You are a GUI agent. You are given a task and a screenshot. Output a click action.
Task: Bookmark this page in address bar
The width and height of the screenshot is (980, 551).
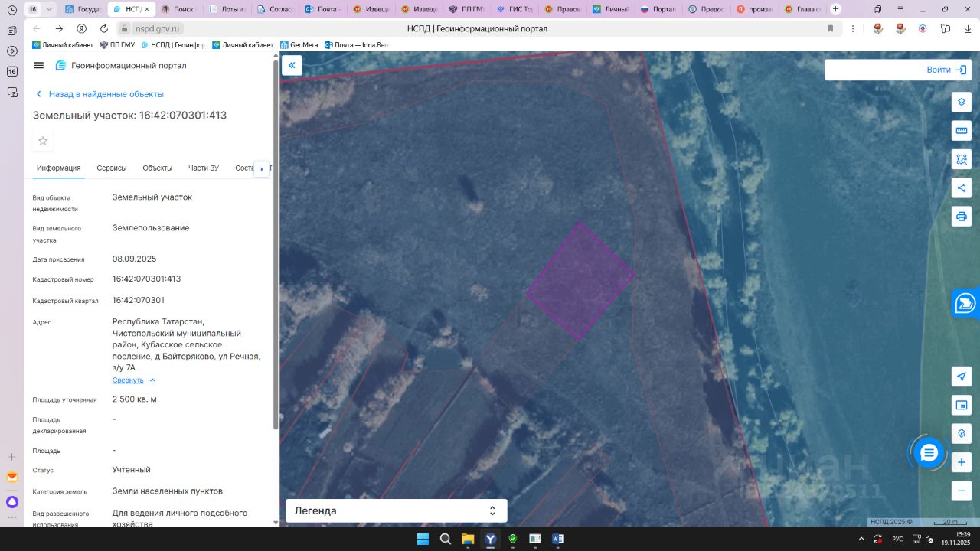[830, 28]
